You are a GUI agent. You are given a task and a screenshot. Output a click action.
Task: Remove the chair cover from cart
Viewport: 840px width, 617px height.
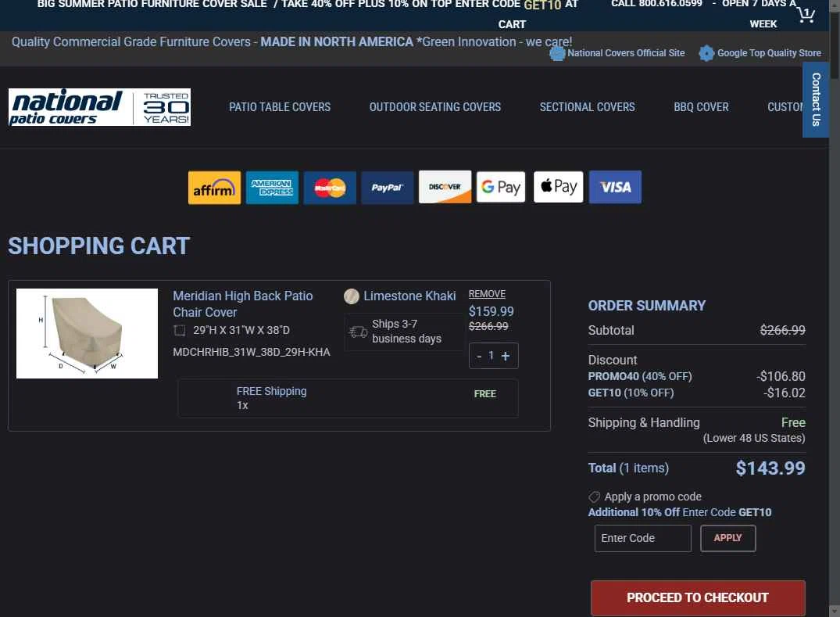coord(487,294)
